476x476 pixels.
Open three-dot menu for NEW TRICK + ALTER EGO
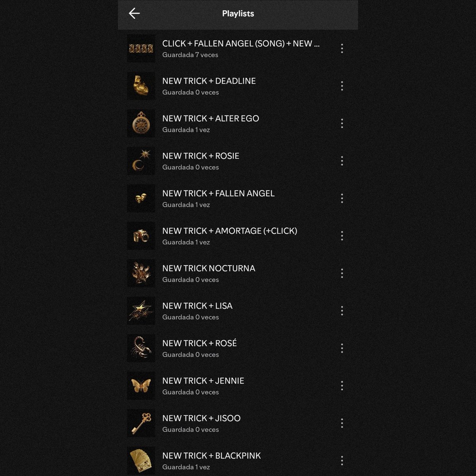342,123
